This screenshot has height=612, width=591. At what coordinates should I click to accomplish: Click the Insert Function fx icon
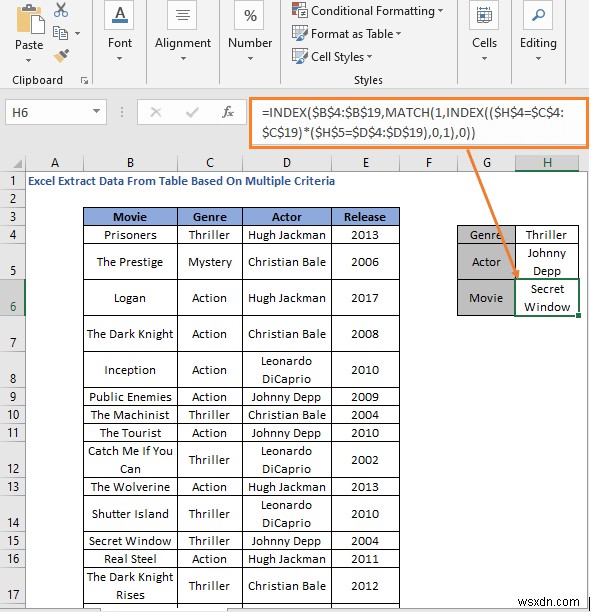click(228, 112)
